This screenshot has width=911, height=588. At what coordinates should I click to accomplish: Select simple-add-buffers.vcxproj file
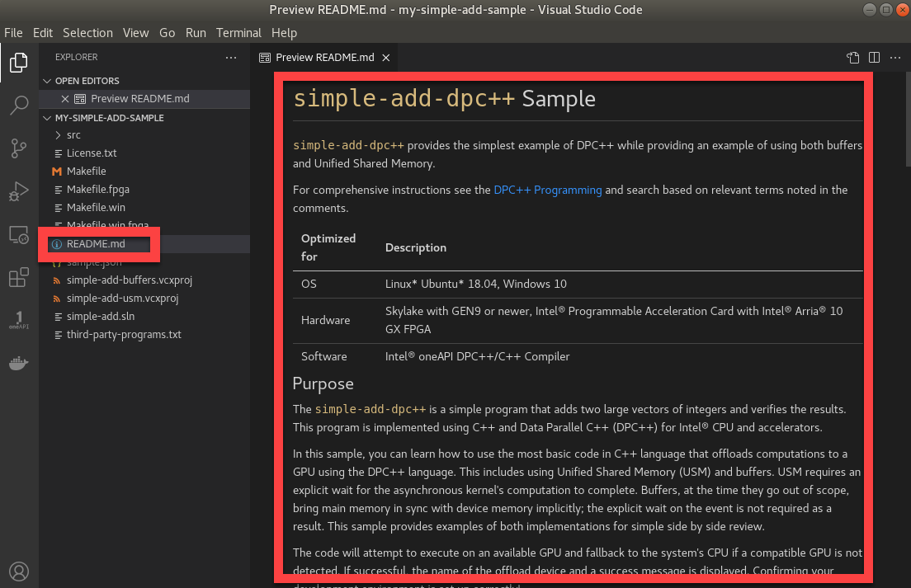(x=129, y=280)
